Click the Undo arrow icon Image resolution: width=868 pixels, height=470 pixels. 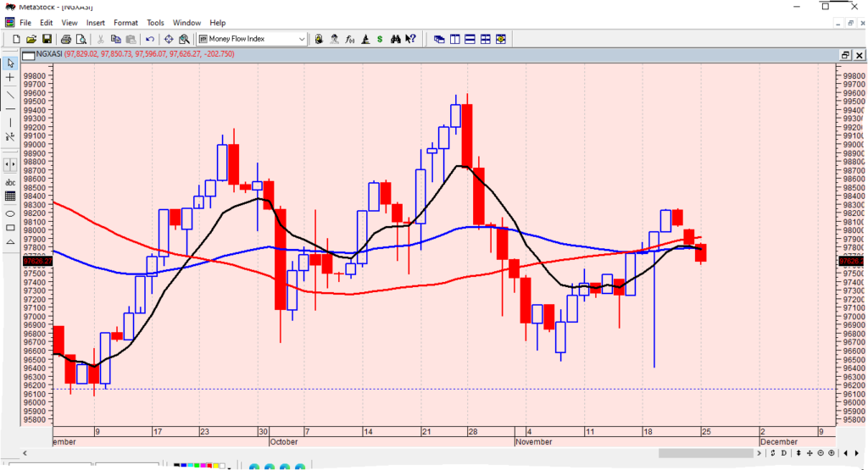coord(150,39)
